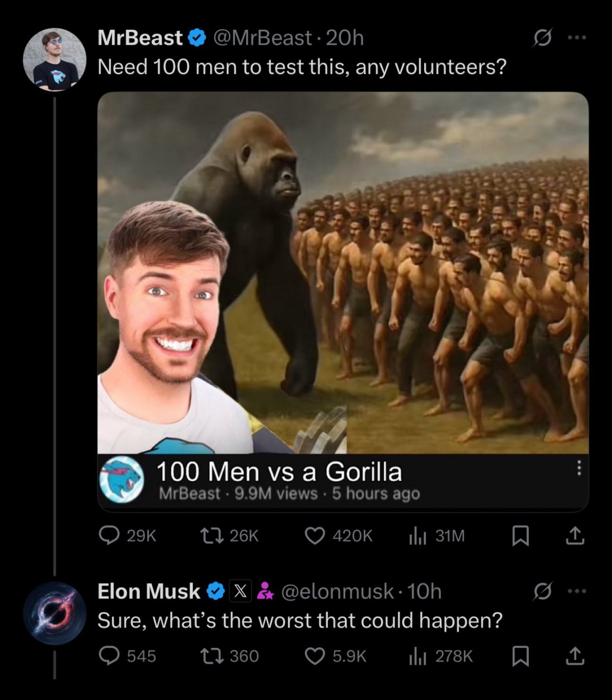Image resolution: width=612 pixels, height=700 pixels.
Task: Open the video card's vertical options menu
Action: (578, 468)
